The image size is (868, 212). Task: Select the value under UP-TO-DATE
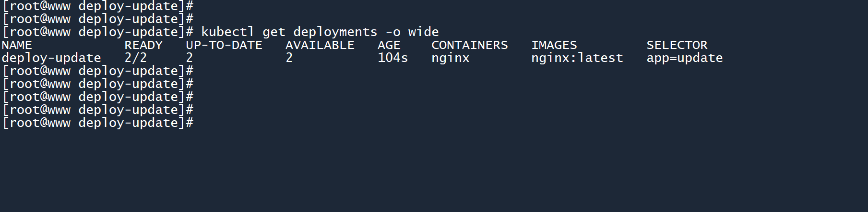point(190,58)
